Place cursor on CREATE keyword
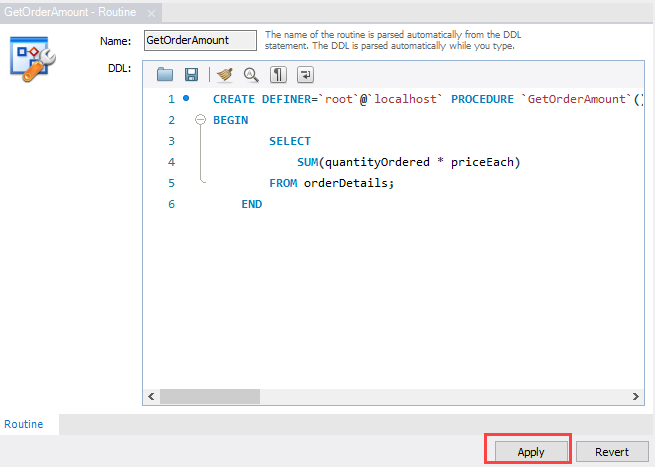Image resolution: width=655 pixels, height=467 pixels. coord(234,99)
